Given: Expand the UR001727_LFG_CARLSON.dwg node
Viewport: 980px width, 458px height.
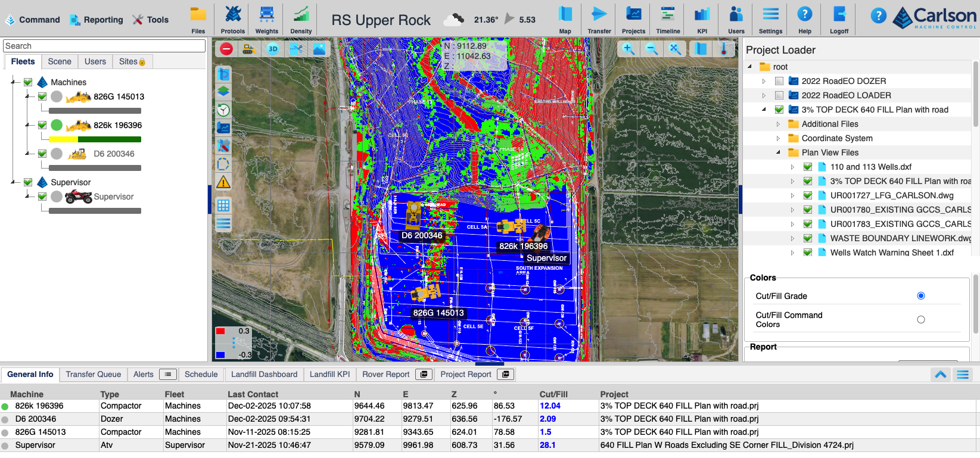Looking at the screenshot, I should [792, 195].
